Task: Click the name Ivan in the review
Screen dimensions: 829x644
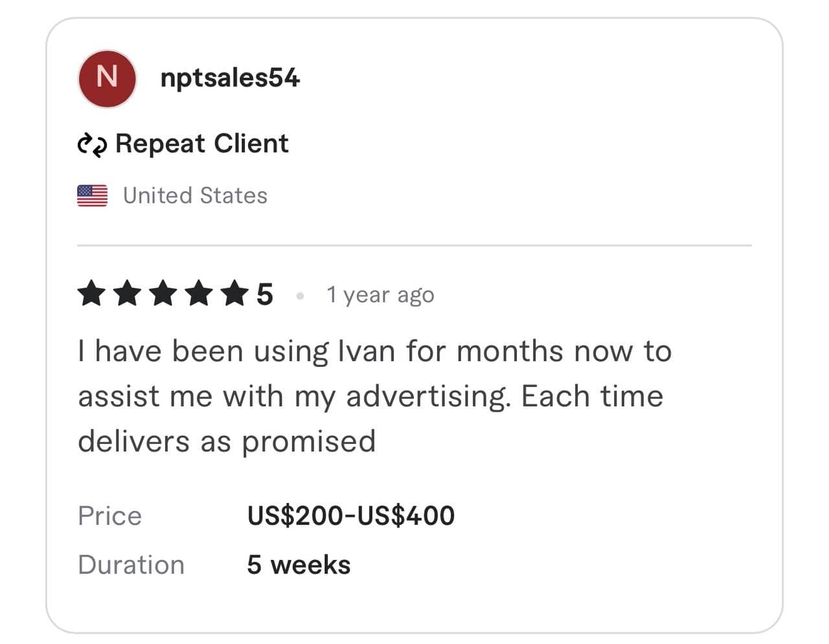Action: pos(366,351)
